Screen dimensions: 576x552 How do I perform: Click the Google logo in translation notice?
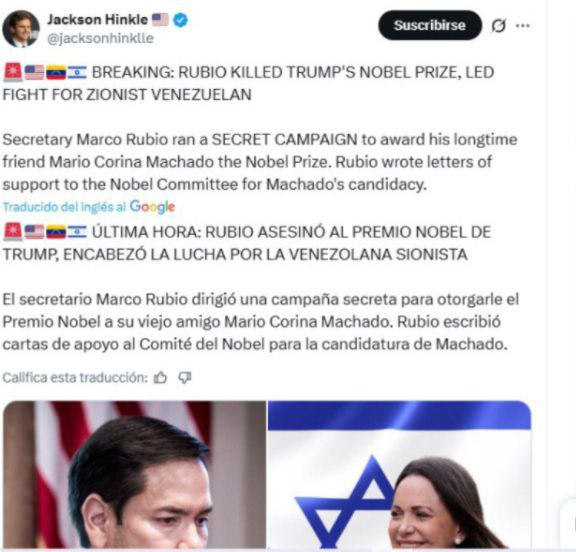152,207
